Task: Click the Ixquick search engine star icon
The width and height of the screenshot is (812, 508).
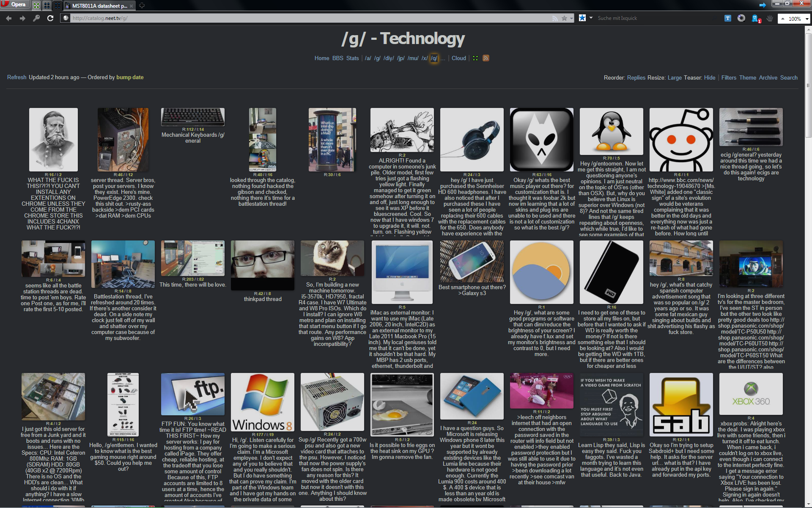Action: click(582, 18)
